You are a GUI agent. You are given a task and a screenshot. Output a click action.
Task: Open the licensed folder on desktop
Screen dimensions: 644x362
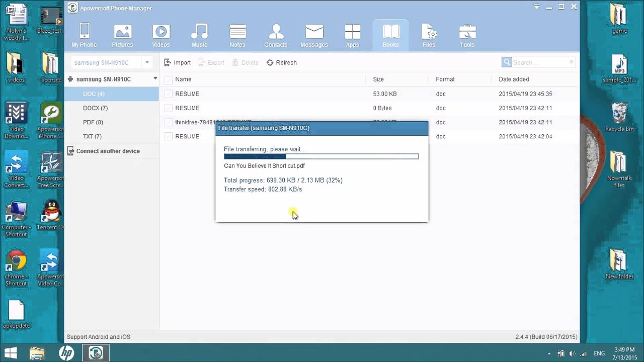[50, 67]
